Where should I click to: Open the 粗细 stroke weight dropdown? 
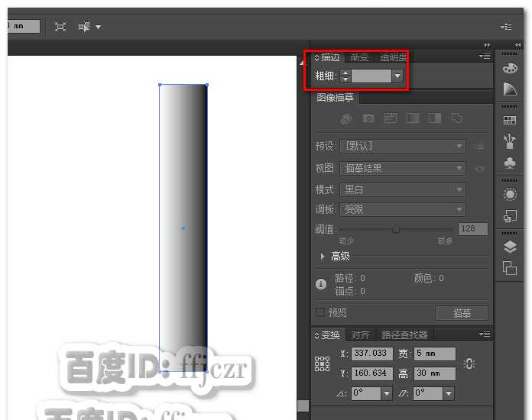(x=397, y=76)
